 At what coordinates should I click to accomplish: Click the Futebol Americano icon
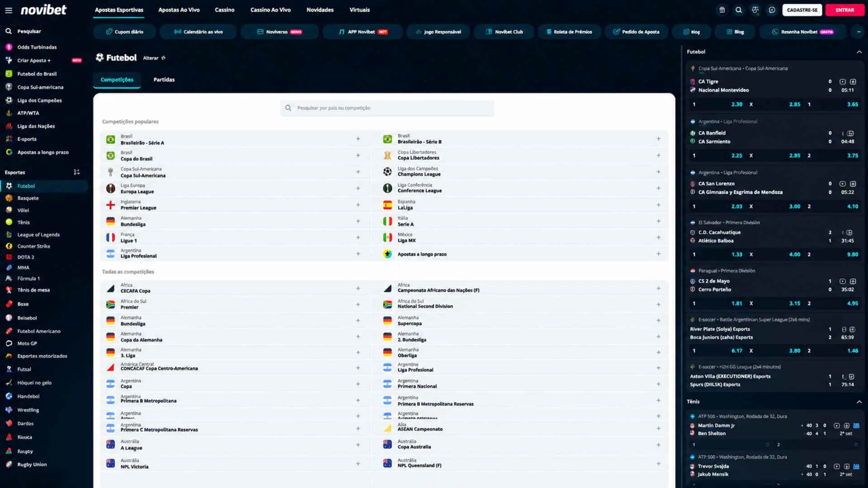point(9,331)
